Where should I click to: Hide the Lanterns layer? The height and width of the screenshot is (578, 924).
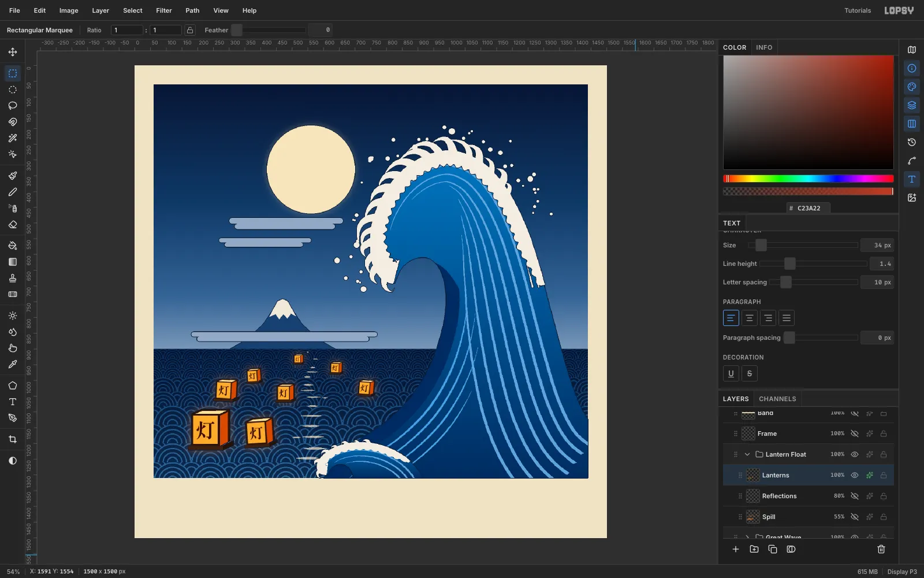tap(855, 475)
